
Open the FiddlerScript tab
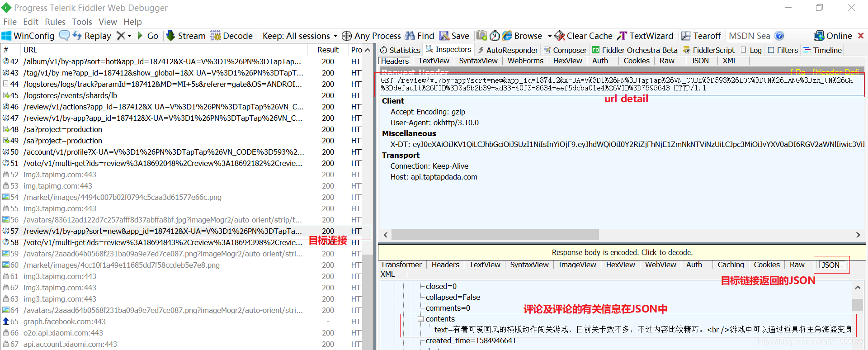point(709,50)
